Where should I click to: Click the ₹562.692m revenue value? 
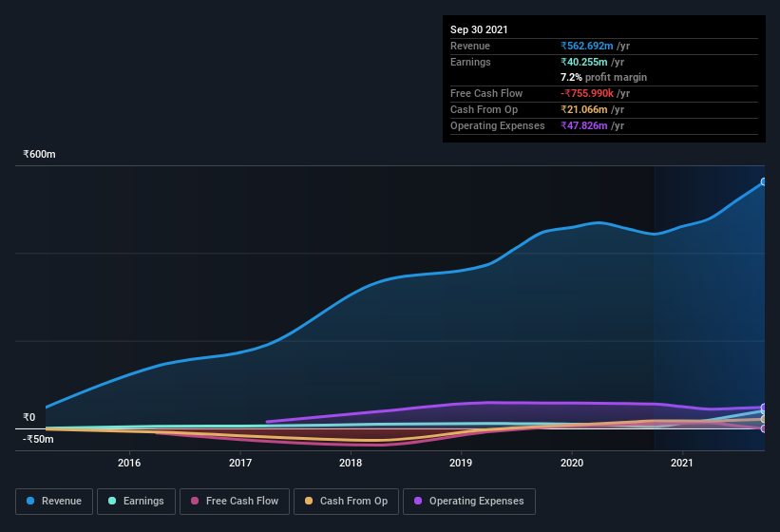coord(587,46)
